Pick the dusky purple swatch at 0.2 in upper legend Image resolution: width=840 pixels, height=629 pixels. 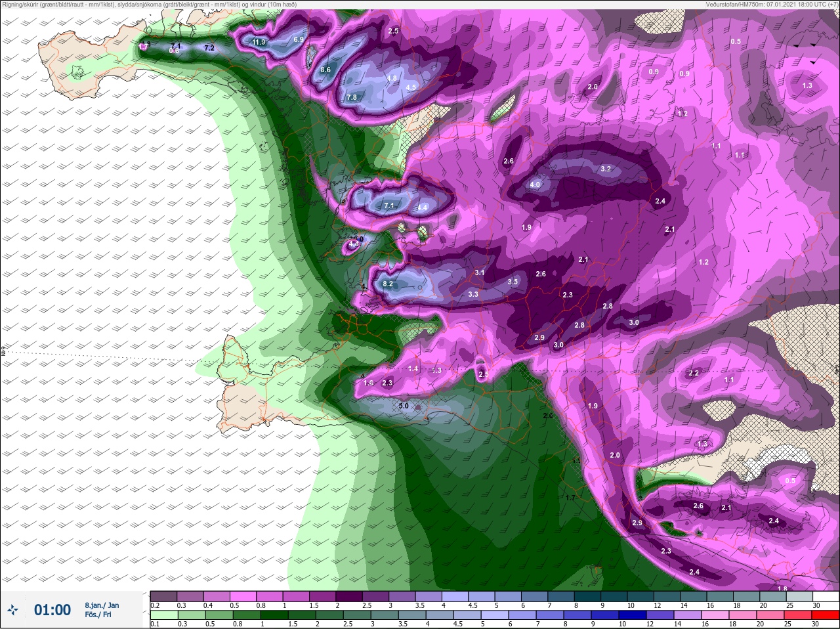[x=163, y=596]
